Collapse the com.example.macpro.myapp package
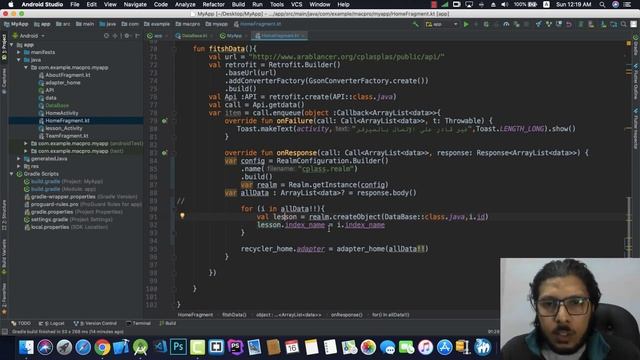Viewport: 640px width, 360px height. click(x=26, y=67)
